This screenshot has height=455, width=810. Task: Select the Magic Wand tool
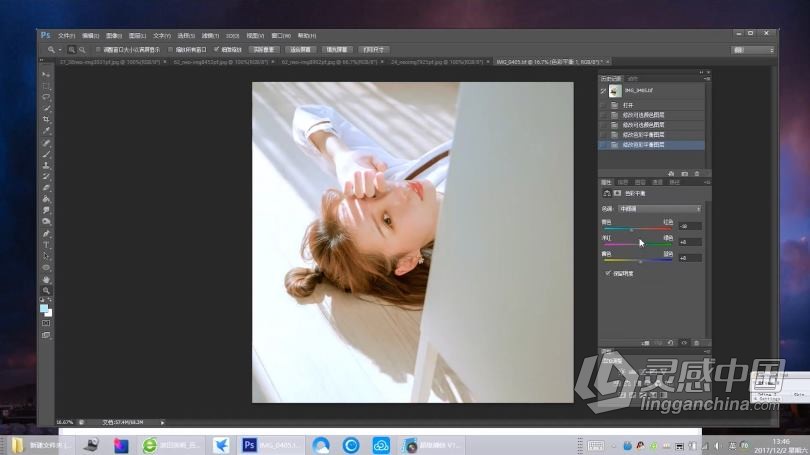click(x=46, y=108)
